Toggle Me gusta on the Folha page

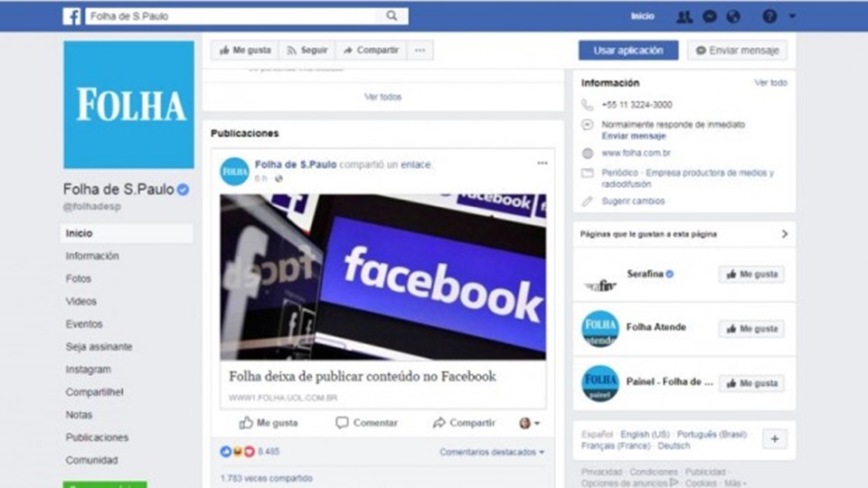pos(245,51)
